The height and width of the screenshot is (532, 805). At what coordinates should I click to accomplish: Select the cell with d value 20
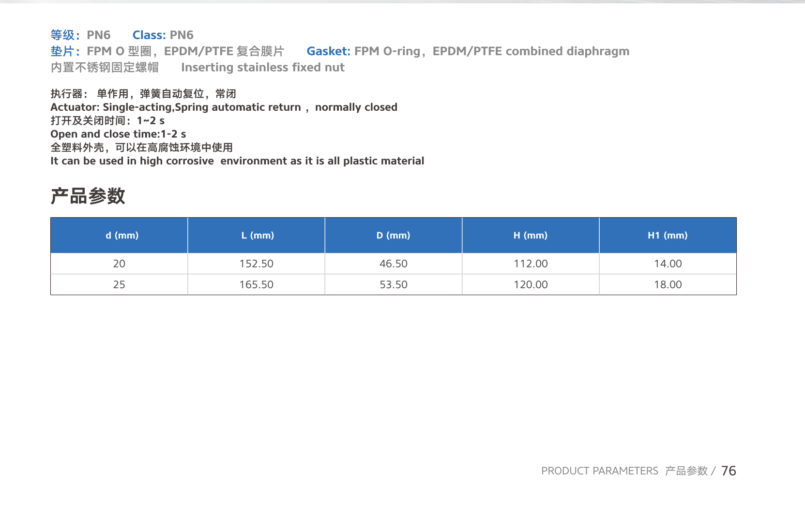pyautogui.click(x=119, y=264)
